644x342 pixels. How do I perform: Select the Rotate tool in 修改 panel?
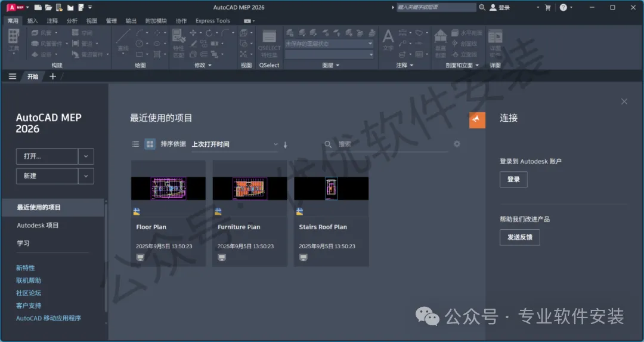pos(209,33)
